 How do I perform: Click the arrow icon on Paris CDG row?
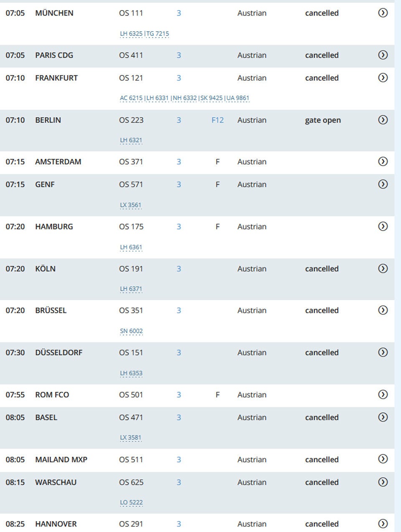click(x=383, y=55)
